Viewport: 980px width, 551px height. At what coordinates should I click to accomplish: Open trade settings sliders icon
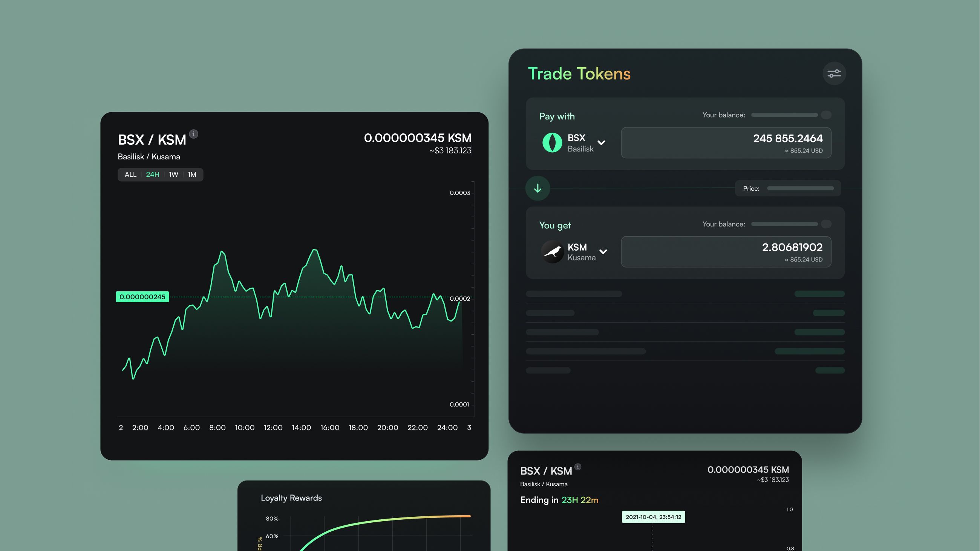click(x=834, y=73)
